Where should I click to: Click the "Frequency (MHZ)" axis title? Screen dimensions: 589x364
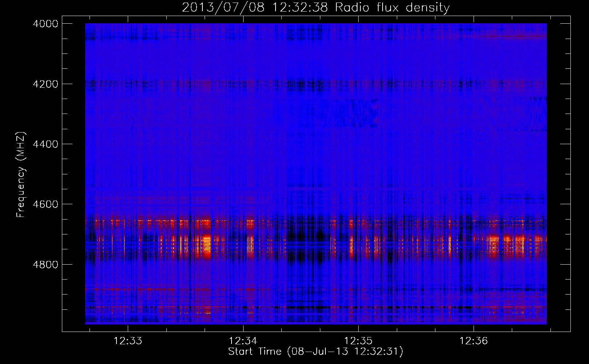click(x=21, y=175)
